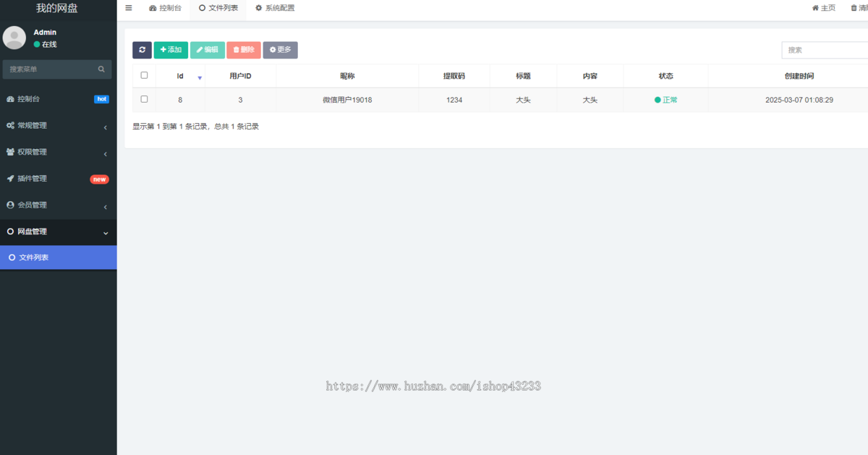Click the new badge beside 插件管理
Viewport: 868px width, 455px height.
99,179
